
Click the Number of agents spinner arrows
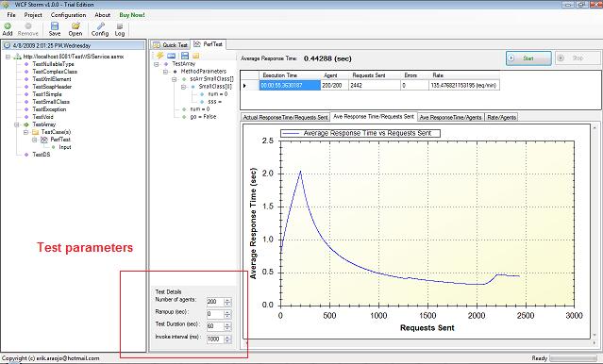click(227, 302)
